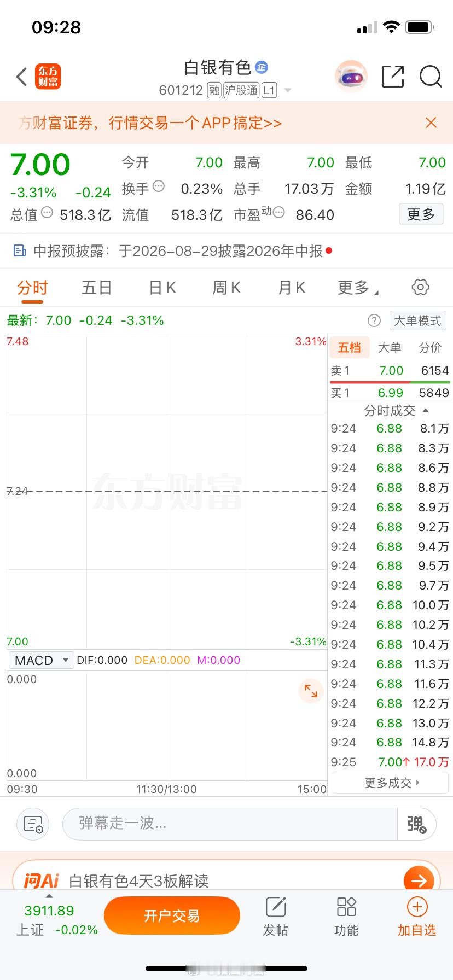Tap the 流值 518.3亿 value
453x980 pixels.
pos(197,215)
